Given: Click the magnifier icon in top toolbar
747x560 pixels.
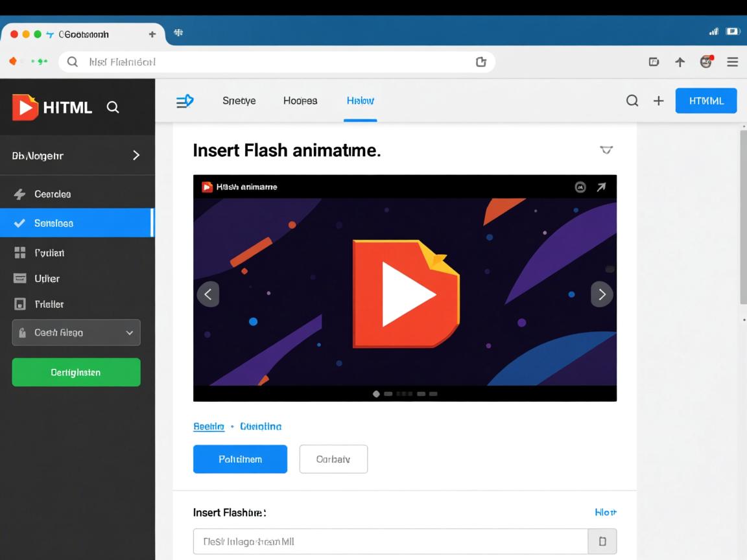Looking at the screenshot, I should (x=632, y=100).
